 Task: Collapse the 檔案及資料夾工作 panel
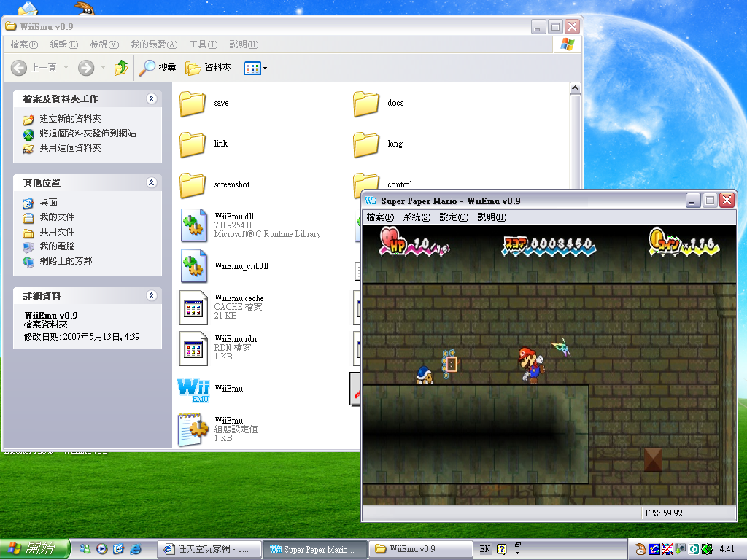pyautogui.click(x=152, y=98)
